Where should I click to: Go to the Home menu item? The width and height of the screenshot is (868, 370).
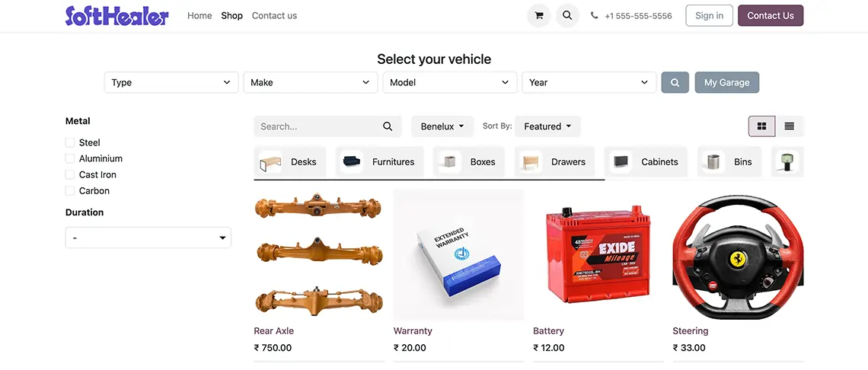tap(199, 15)
